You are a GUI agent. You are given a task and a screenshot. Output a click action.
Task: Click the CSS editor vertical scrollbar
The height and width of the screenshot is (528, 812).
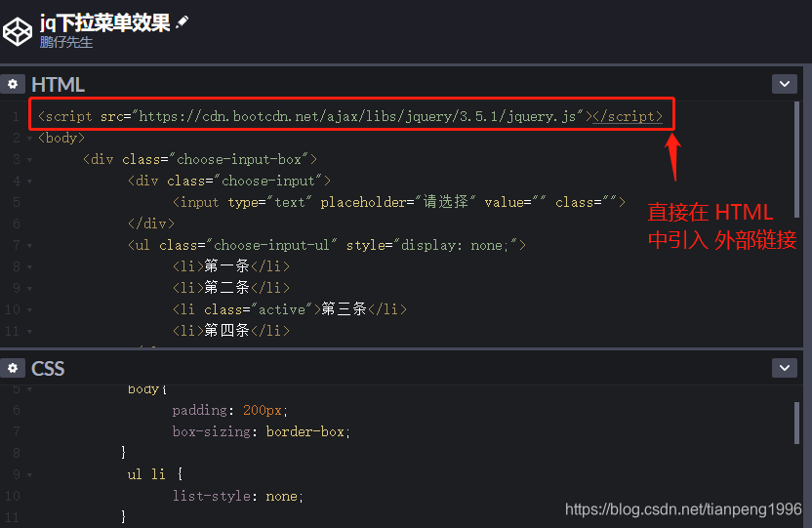[x=797, y=423]
